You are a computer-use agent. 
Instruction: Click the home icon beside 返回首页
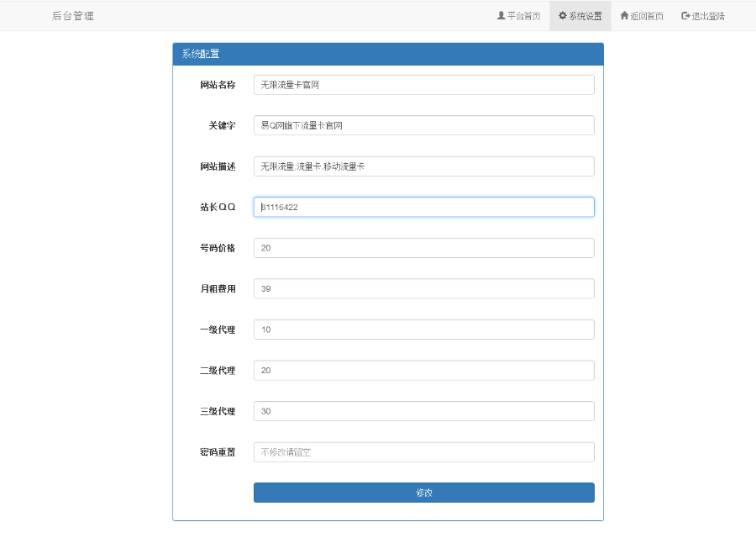tap(624, 15)
